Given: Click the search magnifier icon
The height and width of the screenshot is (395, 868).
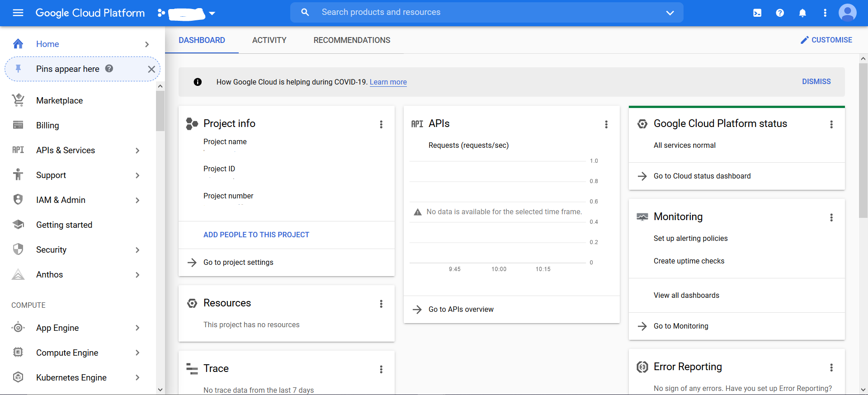Looking at the screenshot, I should 305,12.
